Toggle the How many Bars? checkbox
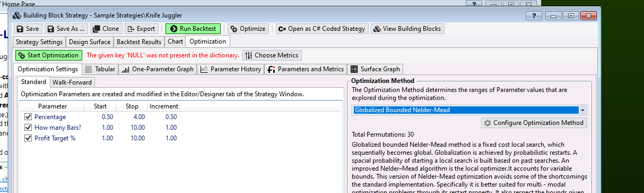Screen dimensions: 644x193 click(28, 127)
